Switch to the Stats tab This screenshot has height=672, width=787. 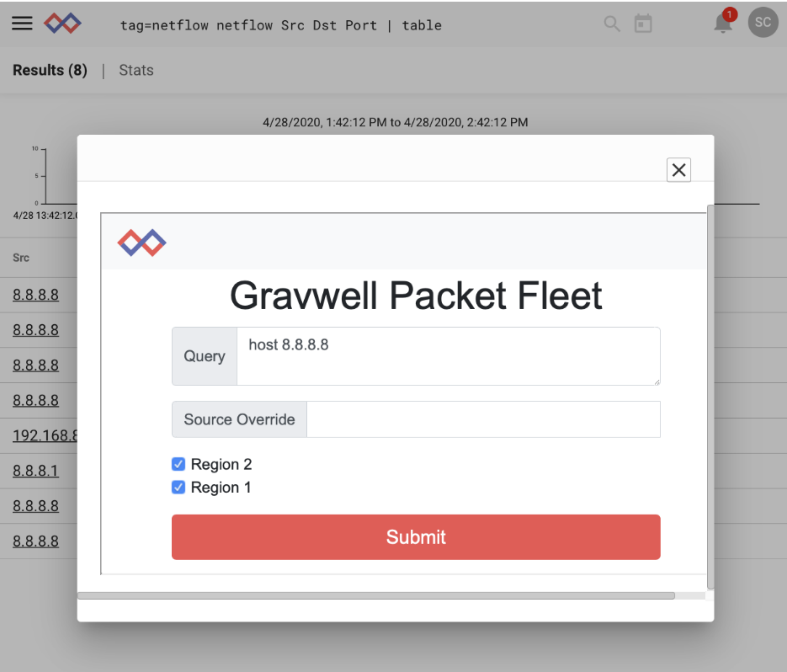coord(136,70)
